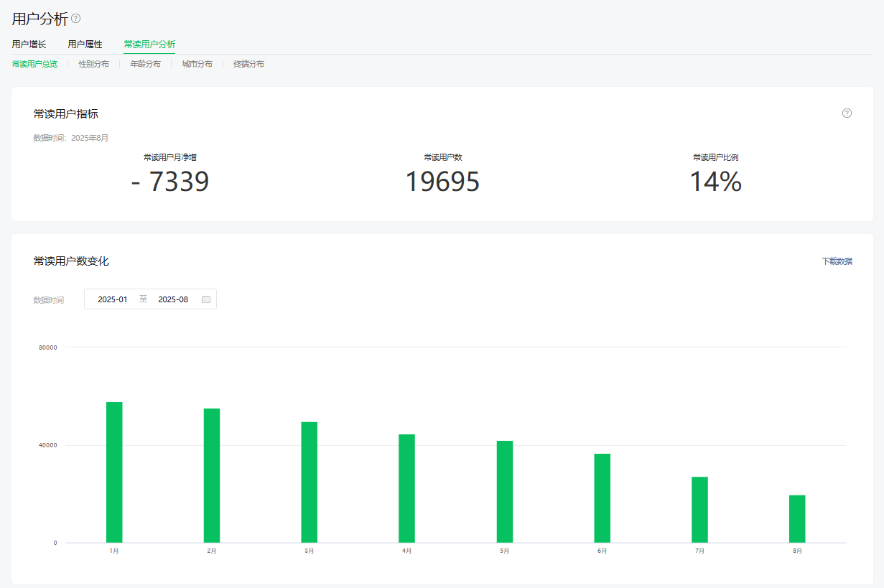Click the 1月 x-axis label
884x588 pixels.
pos(114,551)
